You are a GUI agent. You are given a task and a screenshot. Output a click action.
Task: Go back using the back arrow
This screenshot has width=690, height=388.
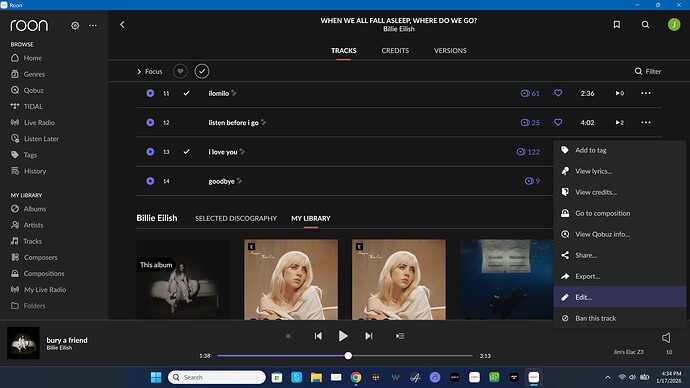click(122, 25)
